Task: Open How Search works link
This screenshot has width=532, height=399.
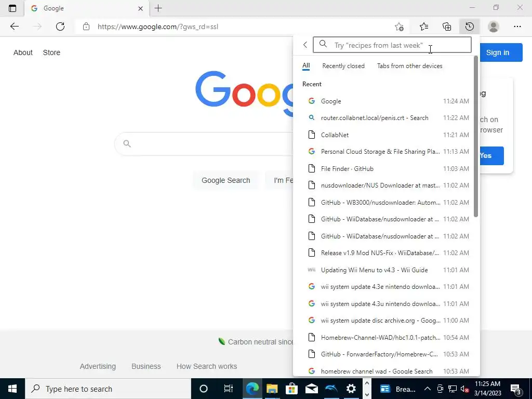Action: point(207,366)
